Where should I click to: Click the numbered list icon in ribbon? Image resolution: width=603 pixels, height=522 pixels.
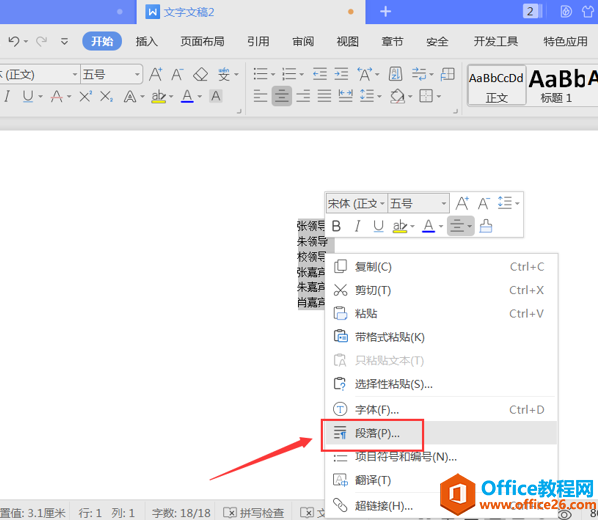pos(289,73)
